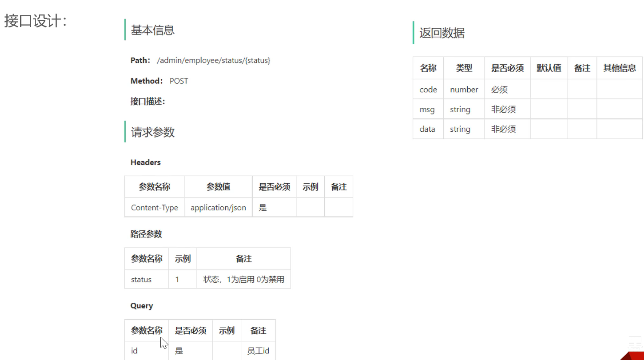Click 非必须 in the msg row
This screenshot has height=360, width=644.
click(503, 109)
